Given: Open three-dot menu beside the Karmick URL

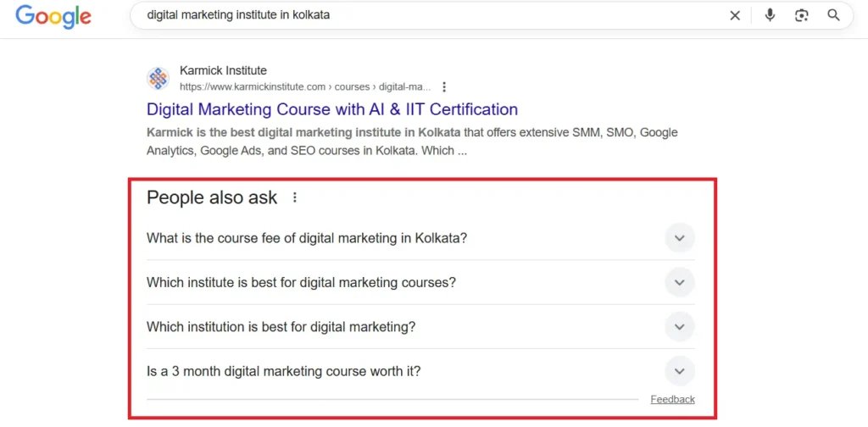Looking at the screenshot, I should tap(444, 86).
